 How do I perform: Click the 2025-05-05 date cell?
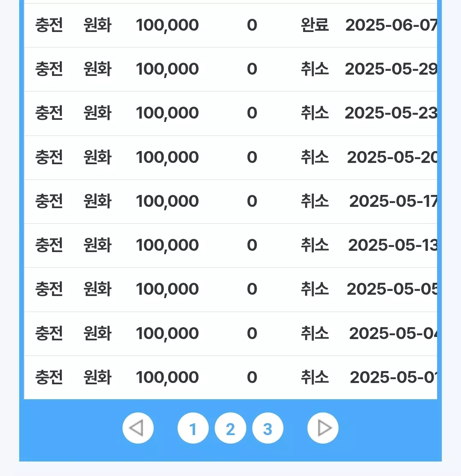point(392,289)
